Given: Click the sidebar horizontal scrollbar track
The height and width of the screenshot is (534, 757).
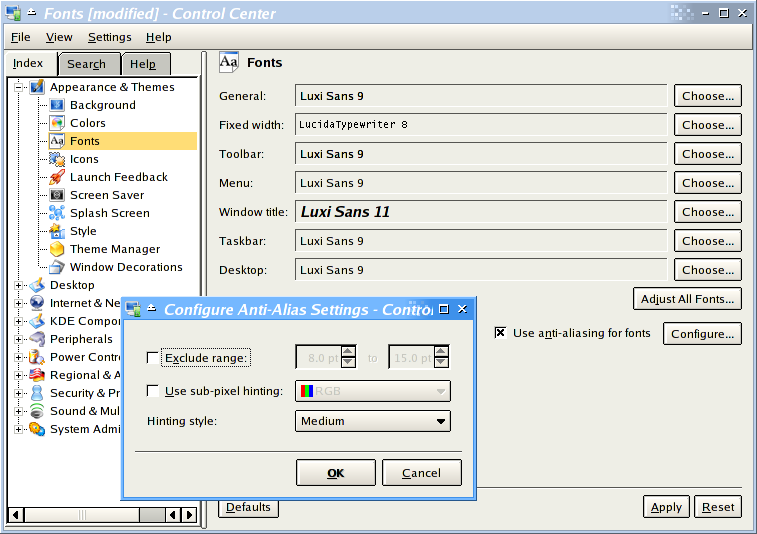Looking at the screenshot, I should point(90,515).
